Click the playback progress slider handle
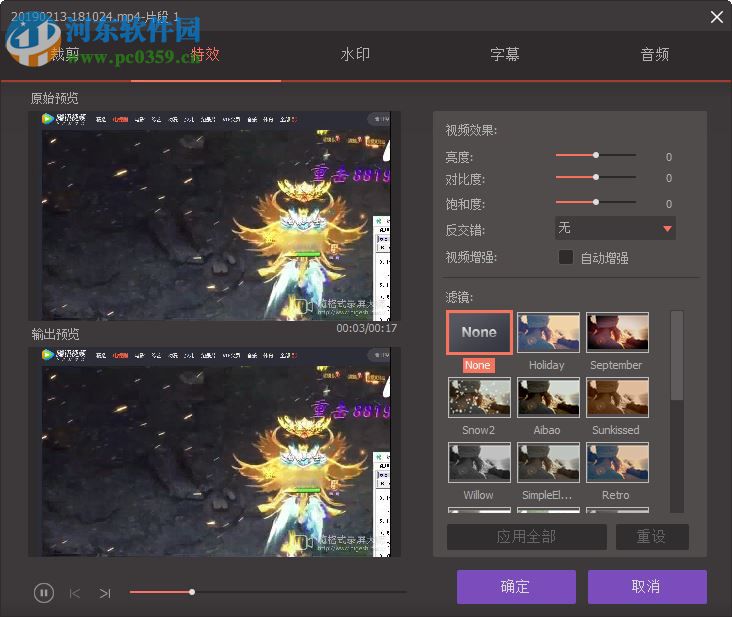The image size is (732, 617). [x=192, y=592]
